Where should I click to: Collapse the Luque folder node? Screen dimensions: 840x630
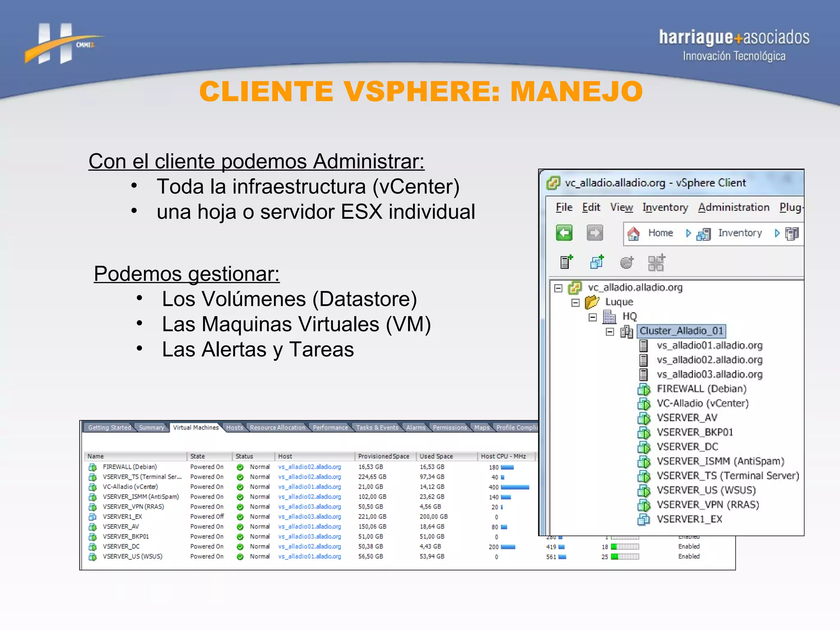click(x=575, y=303)
